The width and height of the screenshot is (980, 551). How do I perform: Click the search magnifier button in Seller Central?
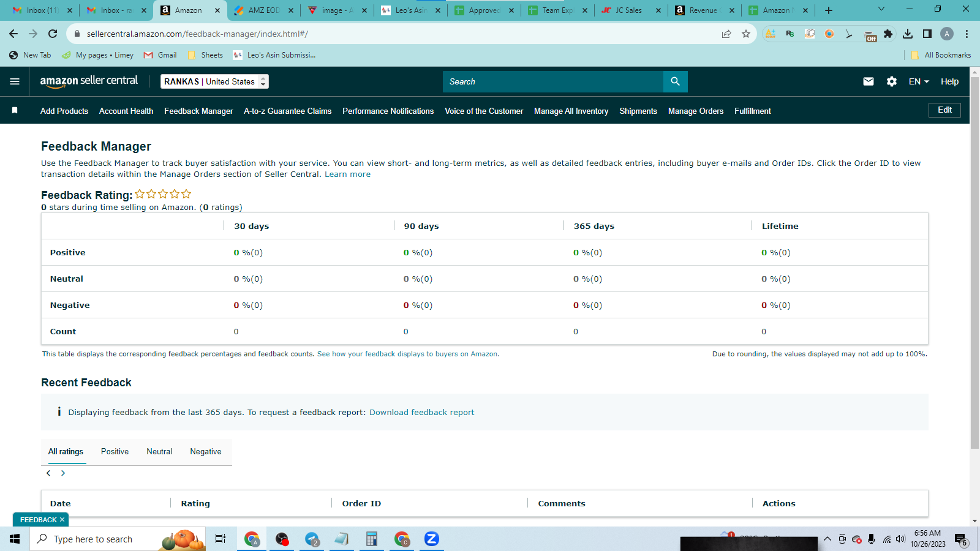tap(676, 81)
